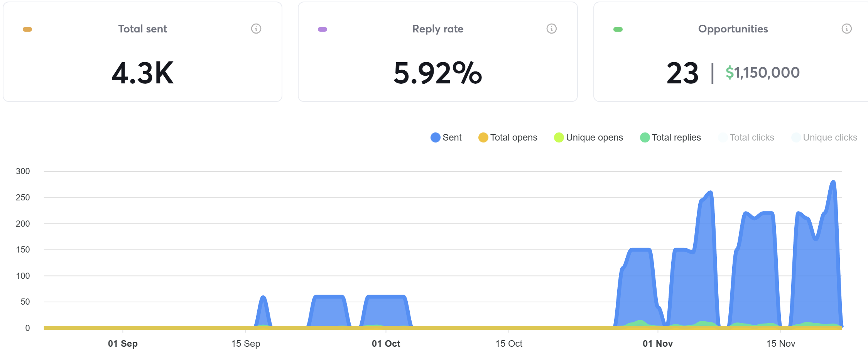This screenshot has width=868, height=351.
Task: Click the 15 Nov axis label
Action: point(781,344)
